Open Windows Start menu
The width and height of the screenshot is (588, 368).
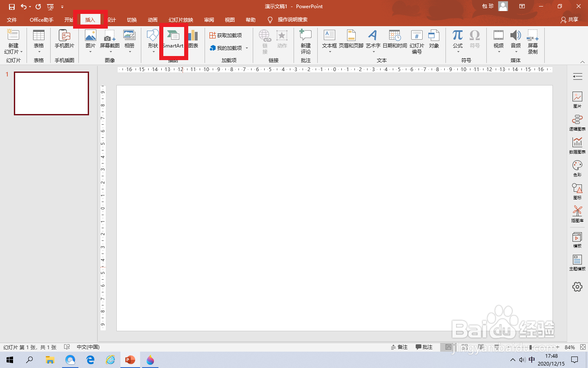coord(10,360)
